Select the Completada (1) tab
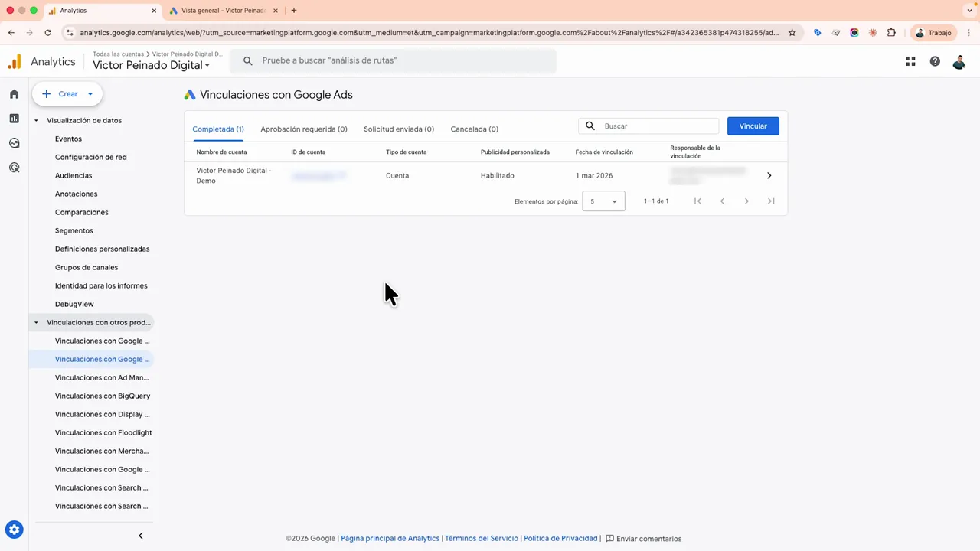Viewport: 980px width, 551px height. pos(218,129)
